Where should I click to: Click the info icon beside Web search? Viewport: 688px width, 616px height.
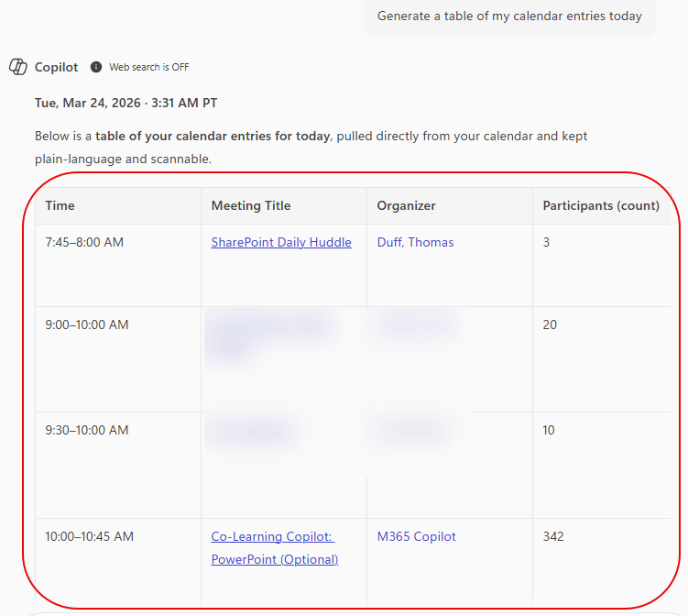click(96, 67)
